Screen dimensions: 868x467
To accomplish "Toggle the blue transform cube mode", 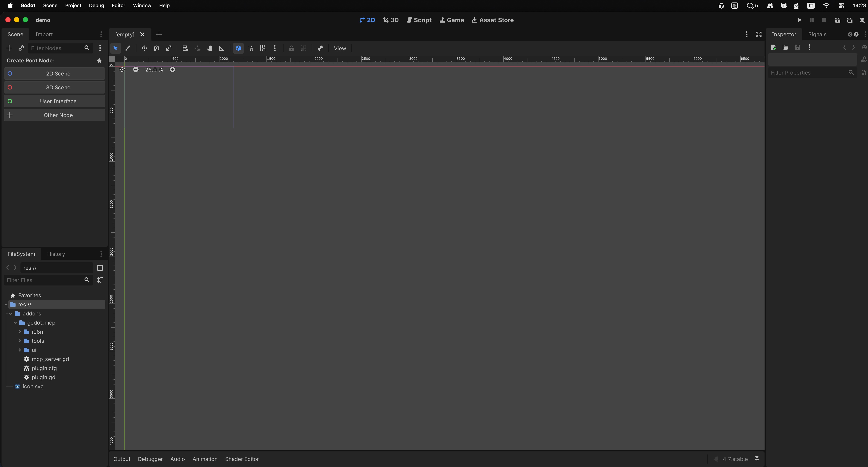I will click(238, 48).
